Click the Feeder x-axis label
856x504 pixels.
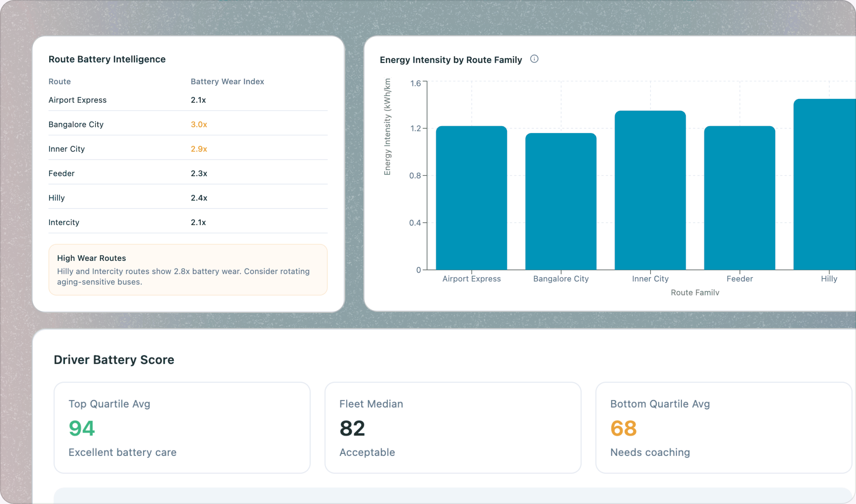[x=739, y=279]
